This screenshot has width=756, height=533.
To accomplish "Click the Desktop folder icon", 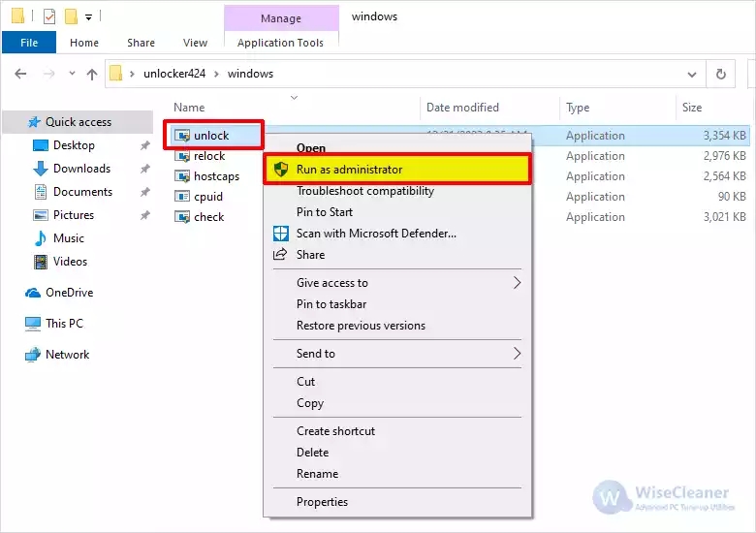I will [x=41, y=145].
